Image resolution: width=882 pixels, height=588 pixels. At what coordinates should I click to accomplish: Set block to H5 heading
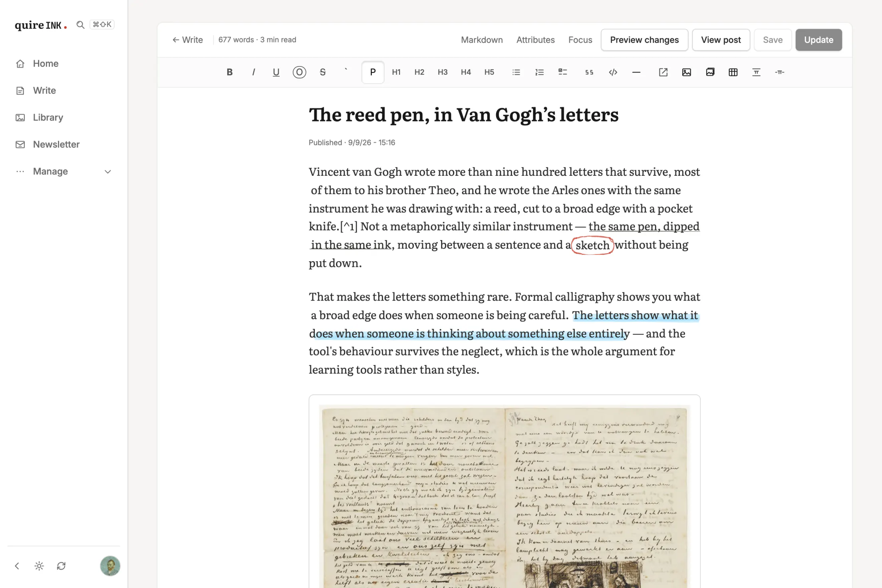pyautogui.click(x=489, y=72)
